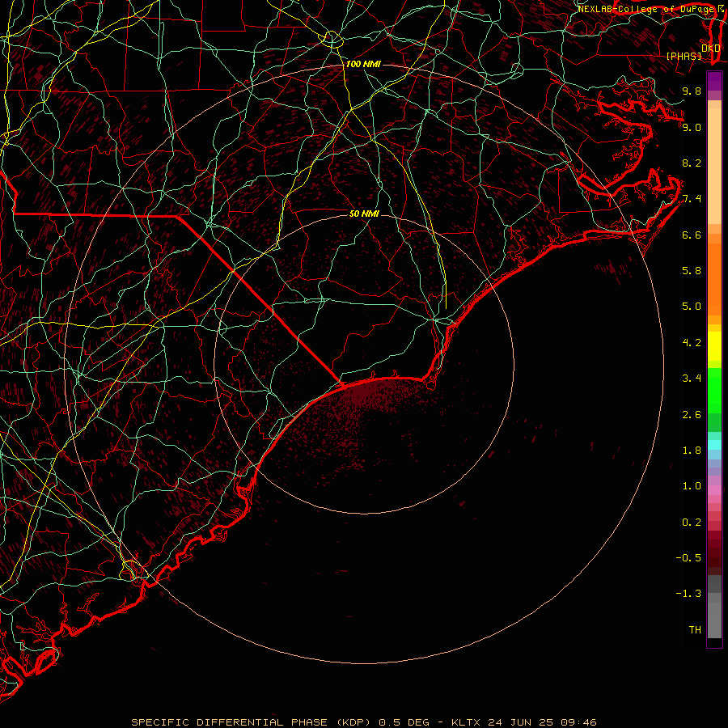The image size is (728, 728).
Task: Click the TH label on the color scale
Action: coord(695,630)
